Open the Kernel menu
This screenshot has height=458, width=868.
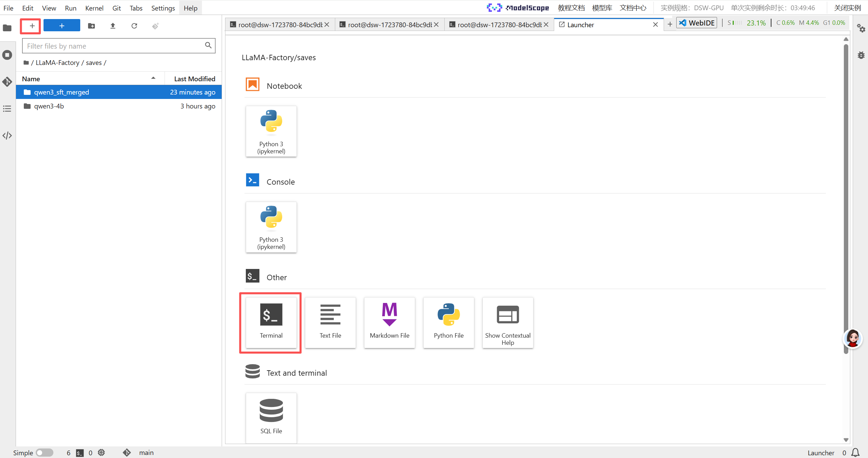point(94,8)
